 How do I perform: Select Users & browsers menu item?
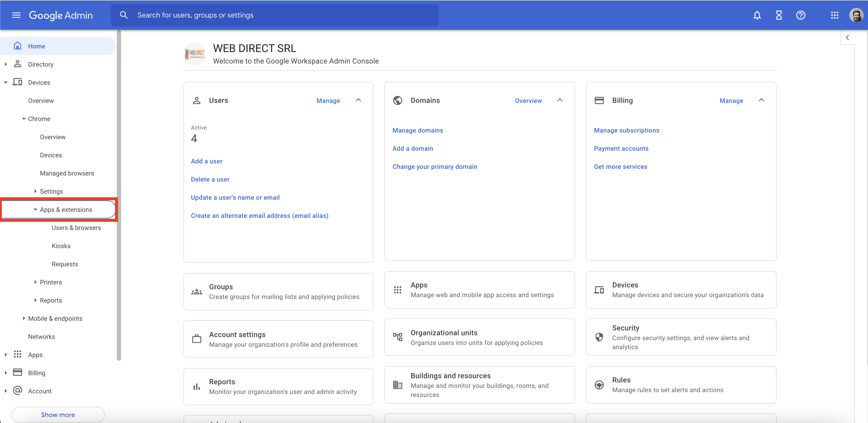pyautogui.click(x=76, y=228)
